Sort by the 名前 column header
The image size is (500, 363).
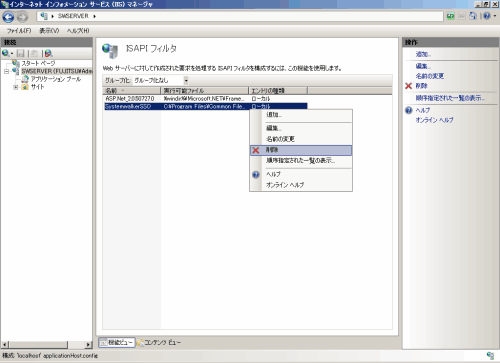[x=132, y=91]
